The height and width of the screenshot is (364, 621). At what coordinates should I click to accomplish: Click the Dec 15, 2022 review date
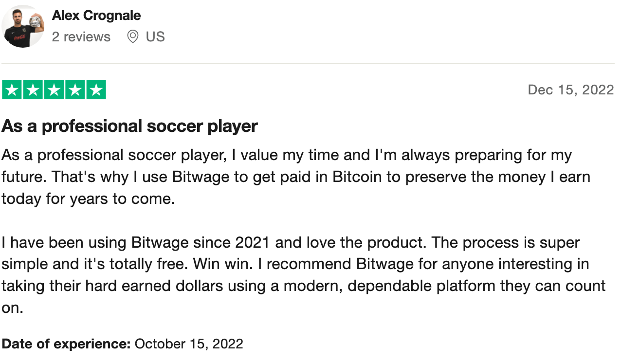[570, 90]
